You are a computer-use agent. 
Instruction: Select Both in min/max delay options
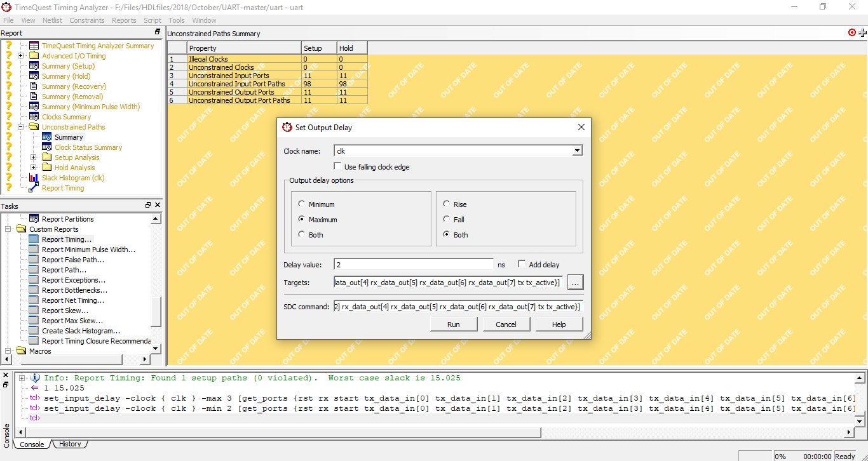pos(301,235)
